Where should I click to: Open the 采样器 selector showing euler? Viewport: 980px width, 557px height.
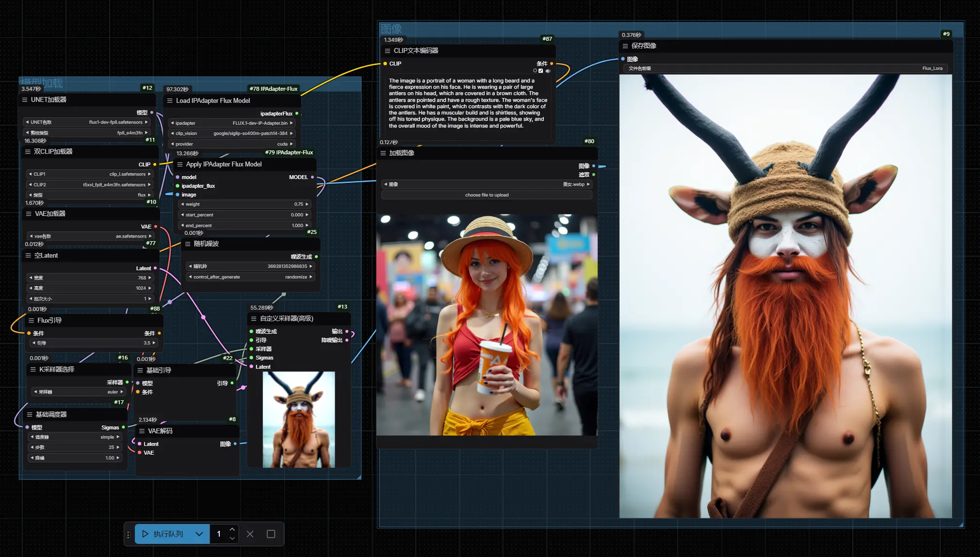(79, 392)
